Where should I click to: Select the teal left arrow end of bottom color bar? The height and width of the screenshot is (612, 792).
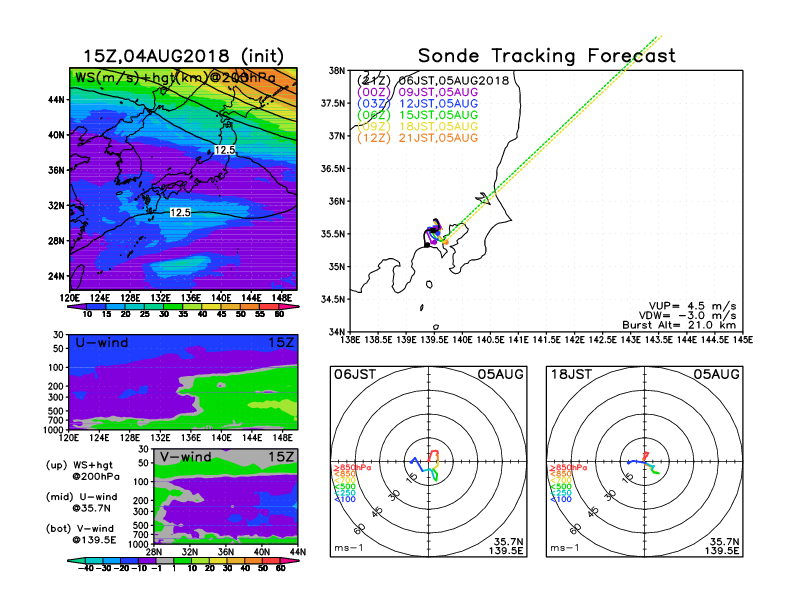[x=76, y=561]
